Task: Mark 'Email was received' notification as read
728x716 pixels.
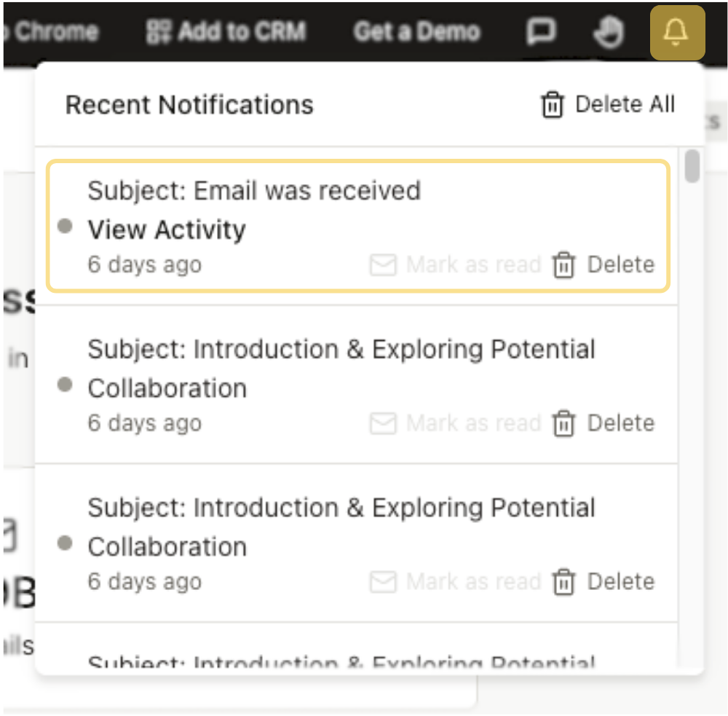Action: pos(455,265)
